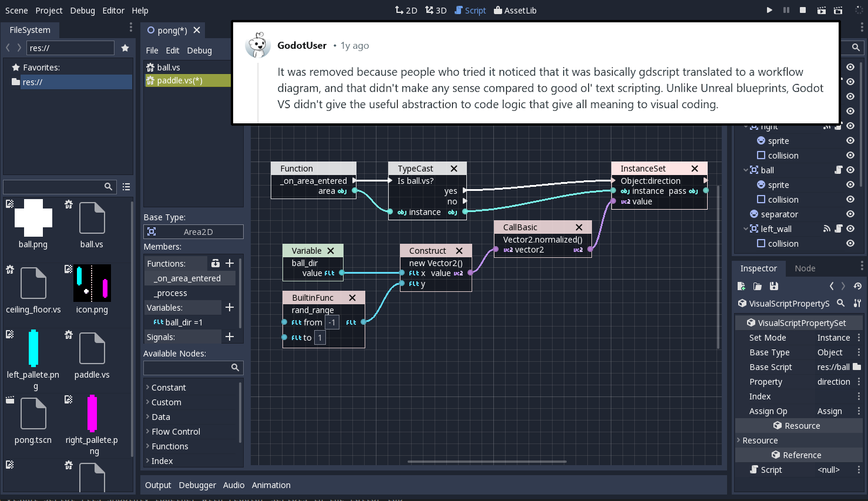The image size is (868, 501).
Task: Click the FileSystem search magnifier icon
Action: pos(108,186)
